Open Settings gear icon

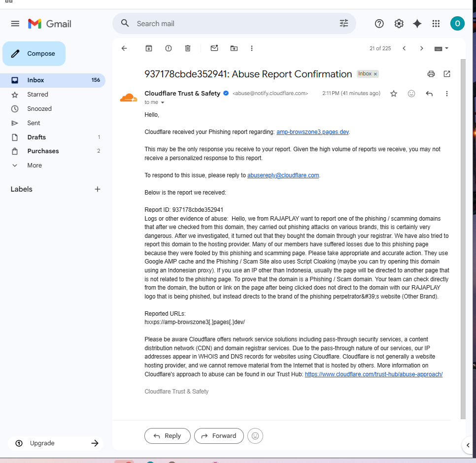pos(399,23)
